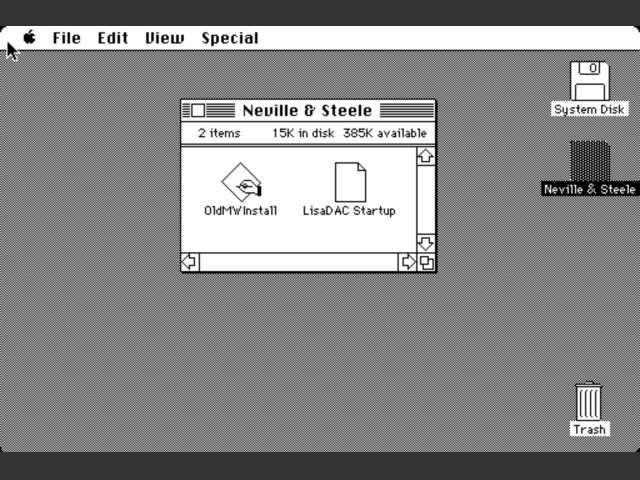Click the Trash label text
The image size is (640, 480).
[x=589, y=429]
